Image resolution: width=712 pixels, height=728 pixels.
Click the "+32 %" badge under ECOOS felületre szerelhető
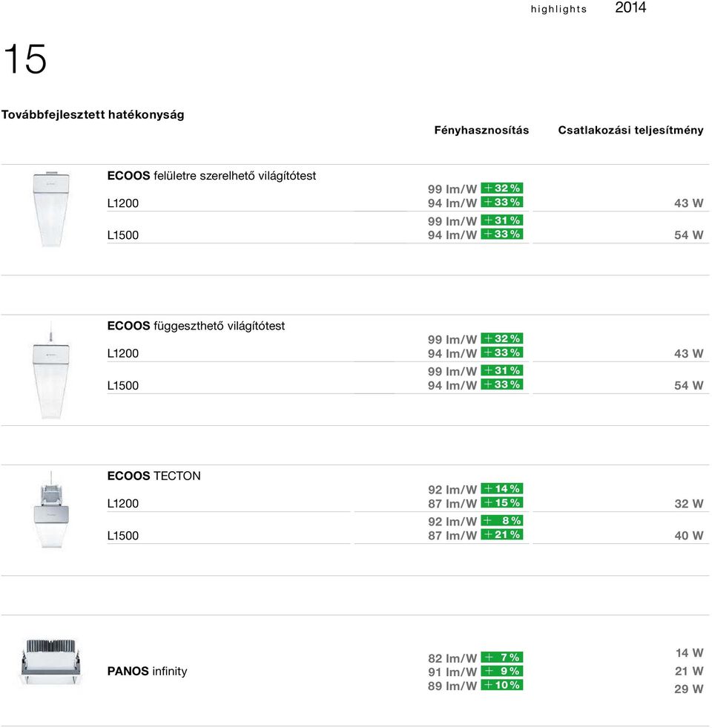pos(502,188)
